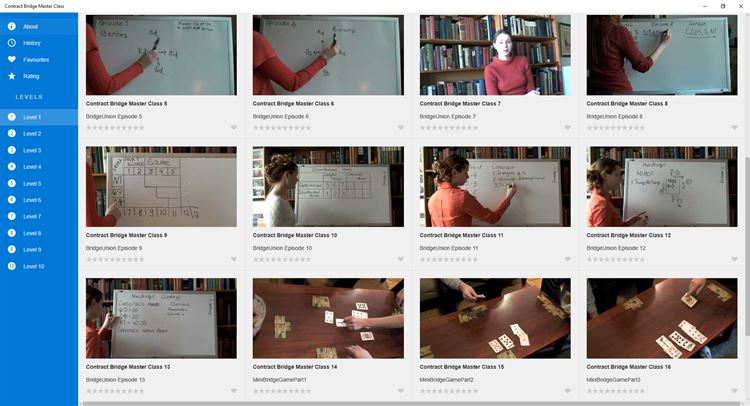750x406 pixels.
Task: Open the About info icon
Action: [x=11, y=26]
